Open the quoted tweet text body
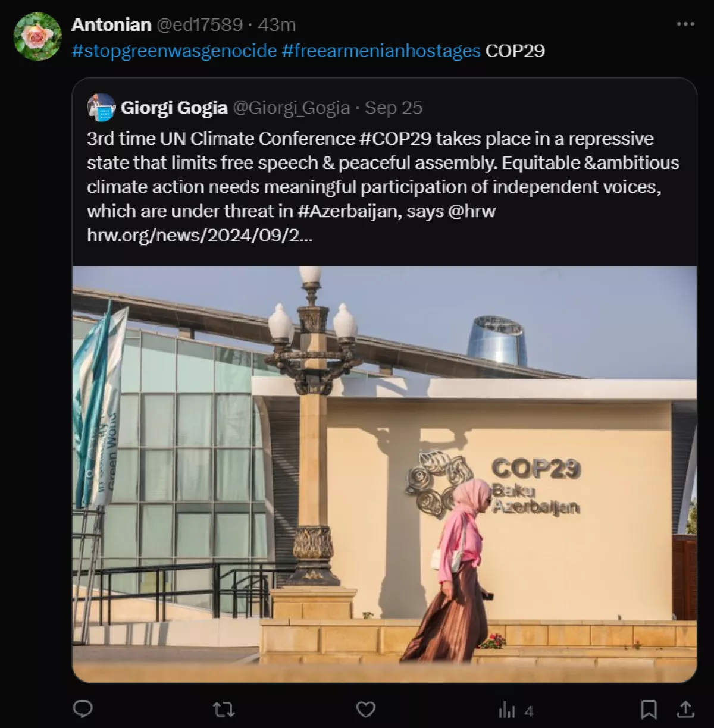714x728 pixels. (383, 187)
